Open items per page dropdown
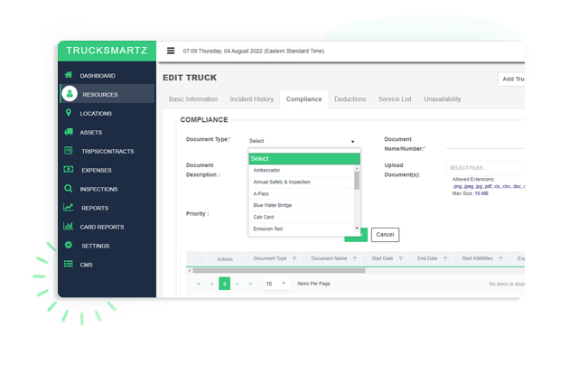569x392 pixels. (x=277, y=284)
